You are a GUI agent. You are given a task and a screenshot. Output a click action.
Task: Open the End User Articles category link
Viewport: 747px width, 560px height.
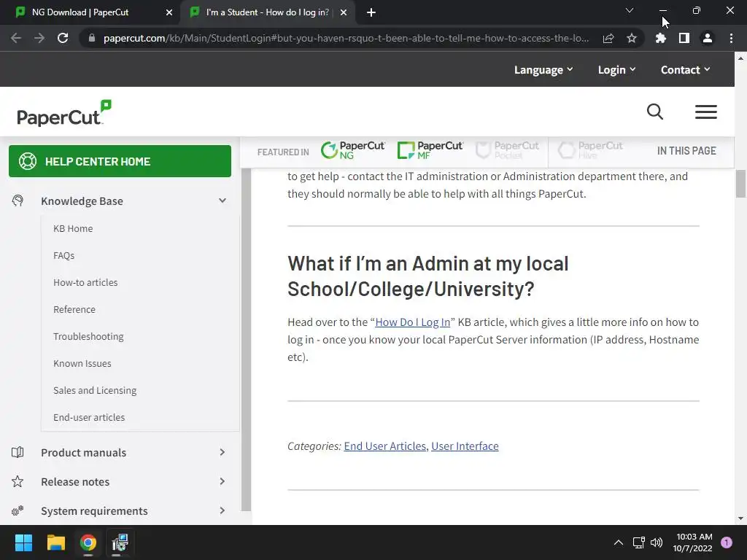(x=385, y=446)
